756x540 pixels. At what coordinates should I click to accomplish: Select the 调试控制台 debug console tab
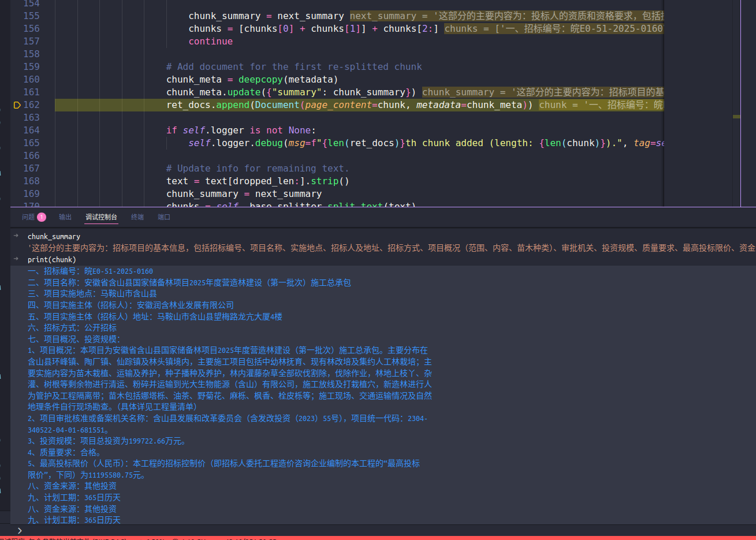point(101,217)
